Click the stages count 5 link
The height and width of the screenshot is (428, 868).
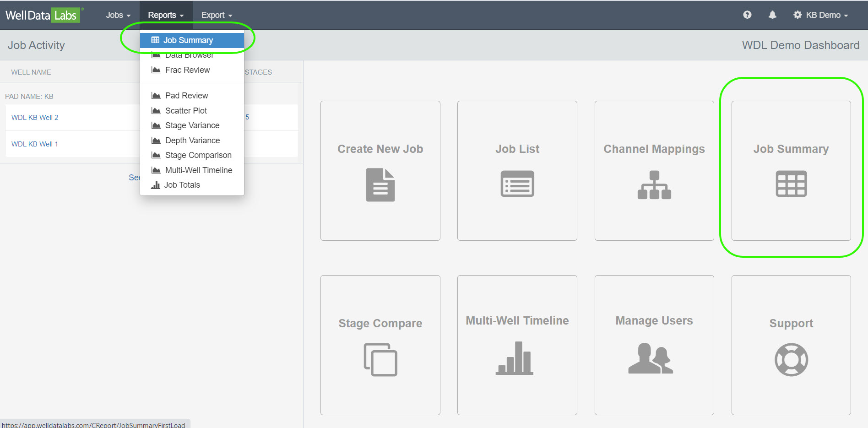click(247, 117)
